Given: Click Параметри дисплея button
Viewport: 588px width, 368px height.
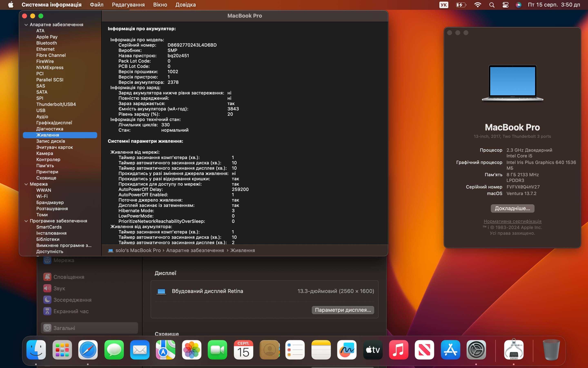Looking at the screenshot, I should pos(343,310).
